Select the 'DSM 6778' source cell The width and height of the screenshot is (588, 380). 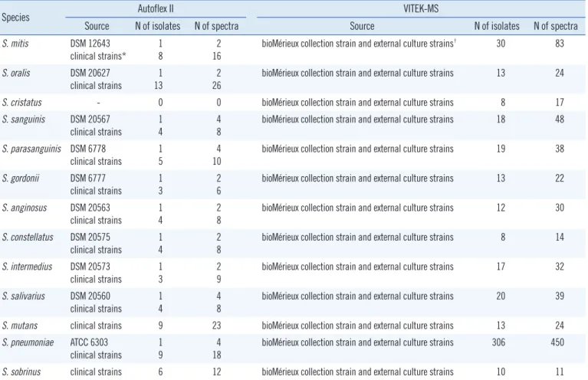[x=87, y=149]
